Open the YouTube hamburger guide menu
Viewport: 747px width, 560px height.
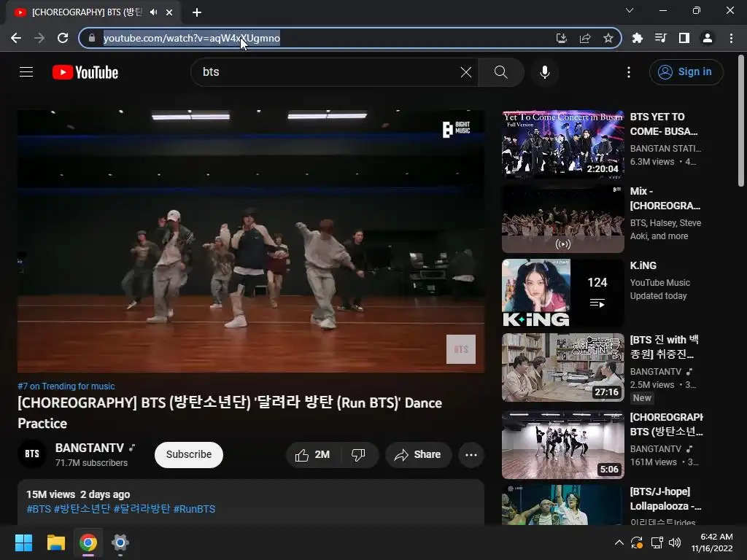(x=26, y=72)
